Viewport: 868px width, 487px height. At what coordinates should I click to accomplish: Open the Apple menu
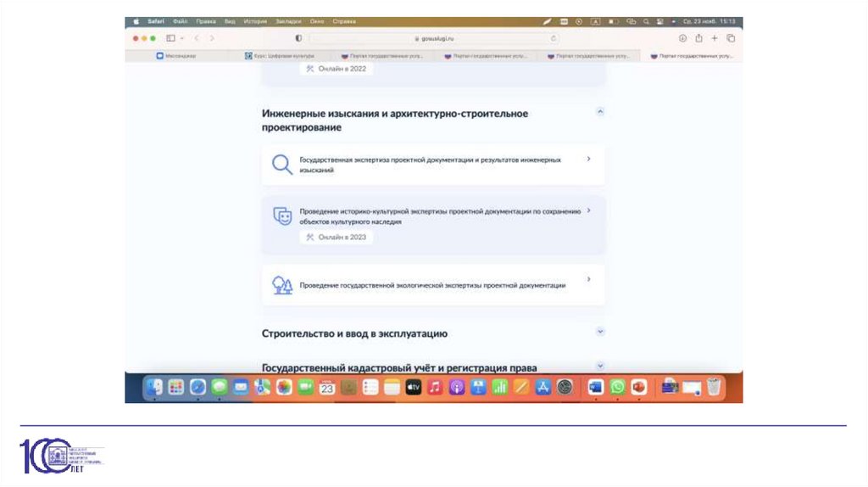136,21
